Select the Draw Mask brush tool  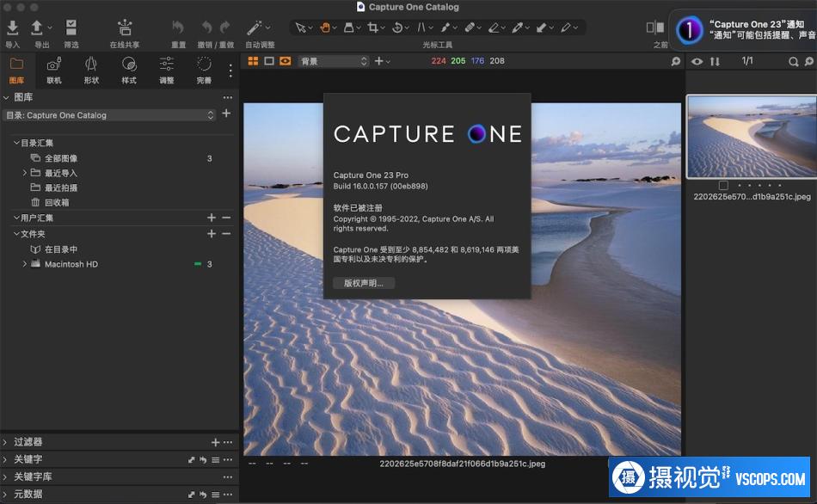[x=445, y=28]
